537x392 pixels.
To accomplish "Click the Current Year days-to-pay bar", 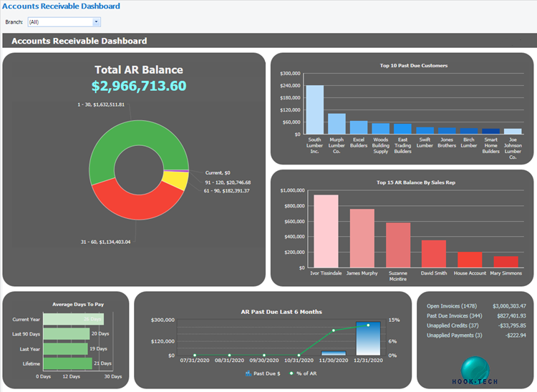I will point(74,319).
